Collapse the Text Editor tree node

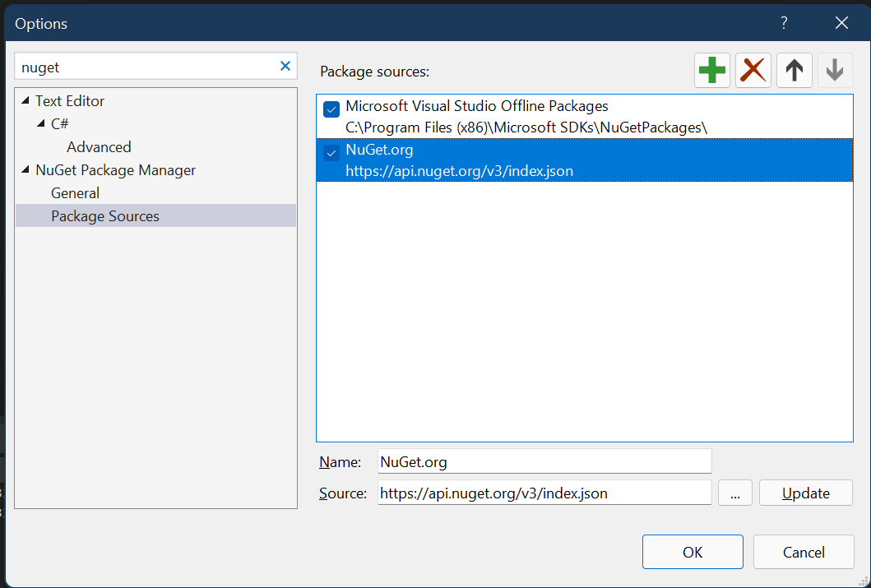click(25, 100)
